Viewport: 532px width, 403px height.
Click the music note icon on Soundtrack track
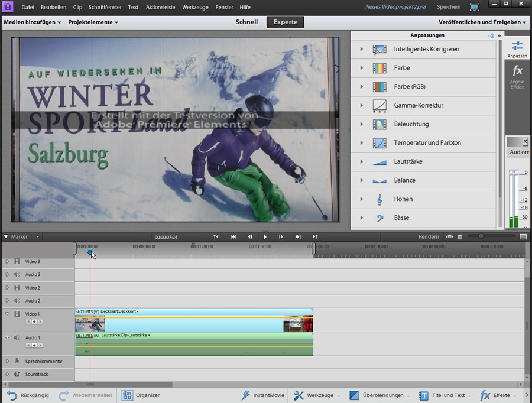point(17,374)
